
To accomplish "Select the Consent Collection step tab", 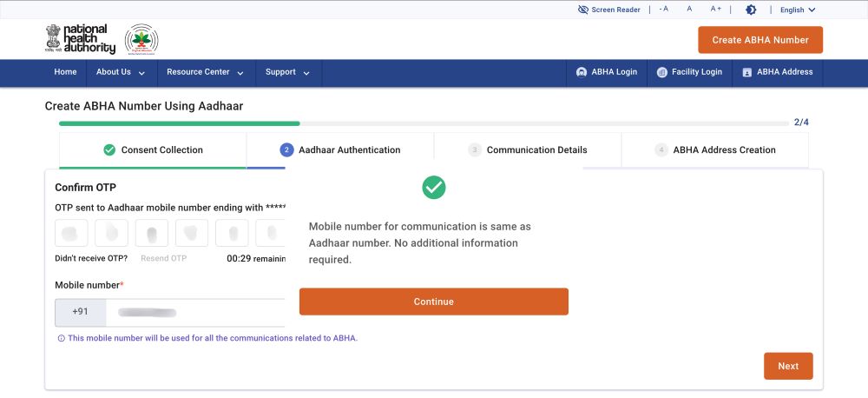I will [x=153, y=149].
